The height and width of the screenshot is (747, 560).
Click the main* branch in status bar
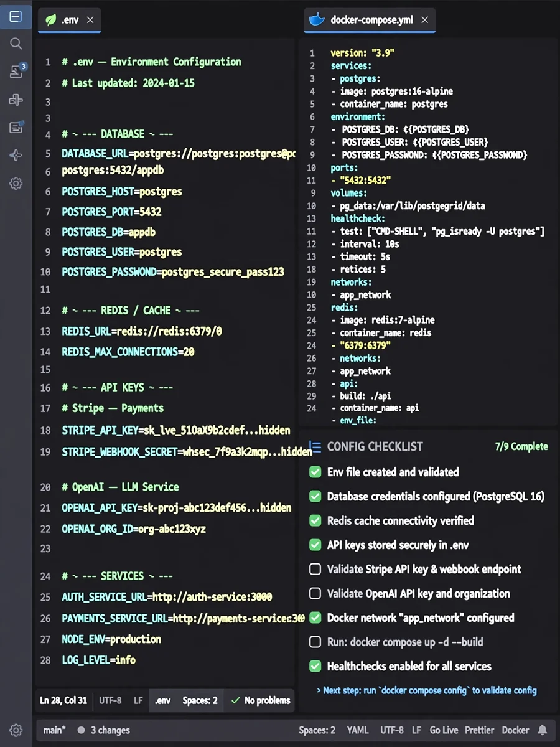(54, 730)
